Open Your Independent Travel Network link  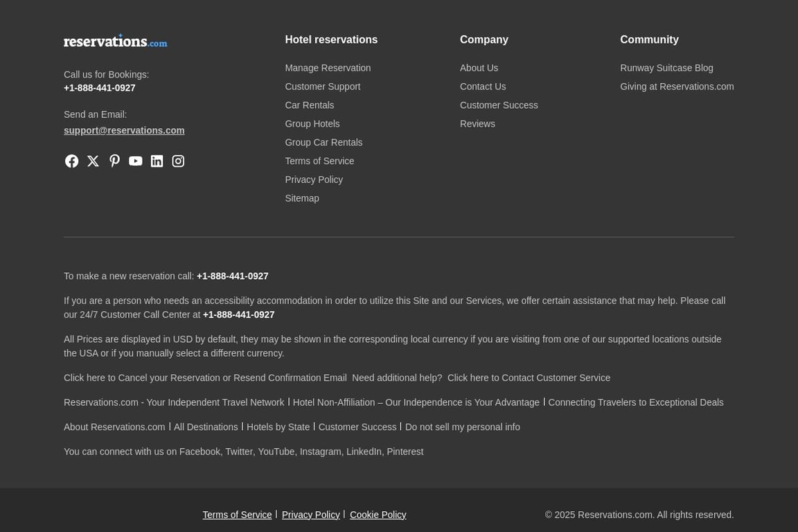click(174, 402)
